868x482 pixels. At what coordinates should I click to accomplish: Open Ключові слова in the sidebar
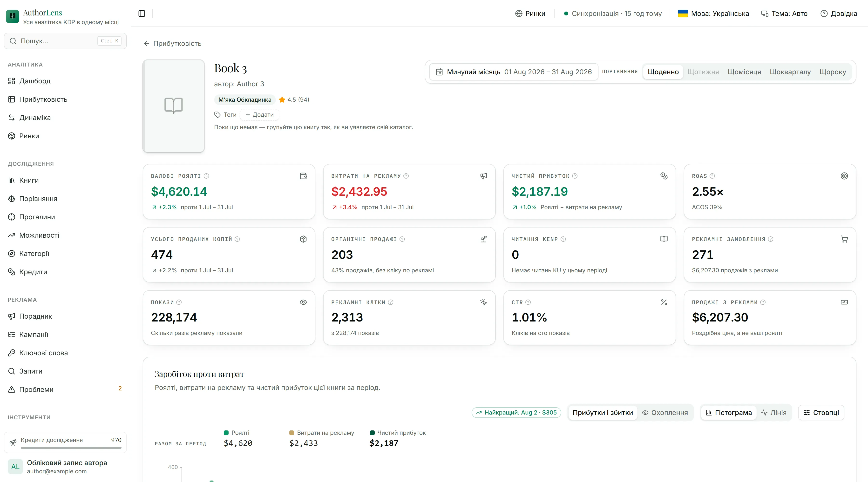(65, 353)
